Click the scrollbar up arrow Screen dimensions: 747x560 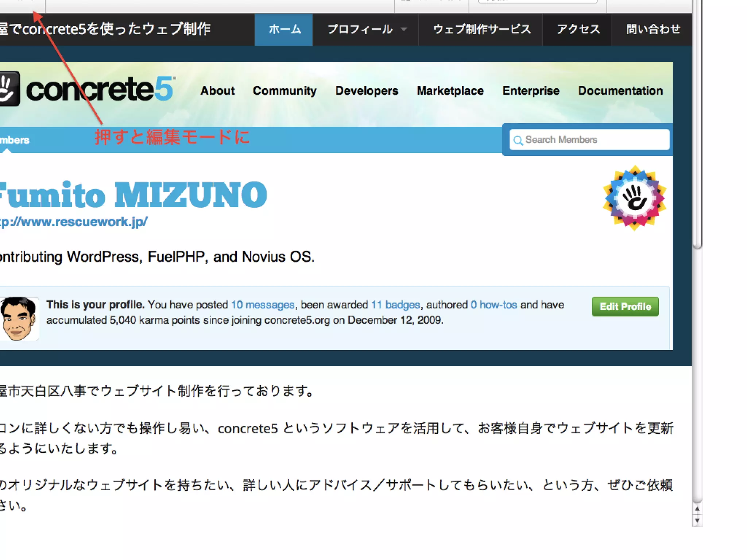(697, 509)
